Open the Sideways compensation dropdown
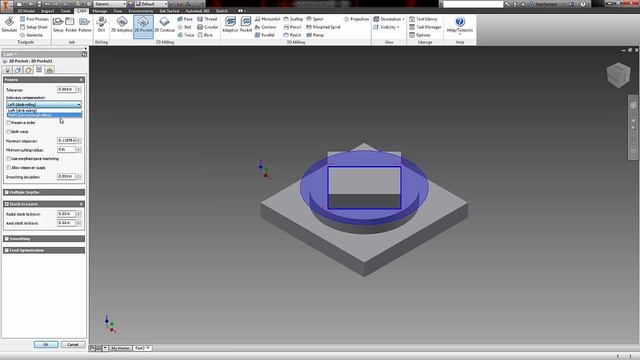 tap(44, 104)
